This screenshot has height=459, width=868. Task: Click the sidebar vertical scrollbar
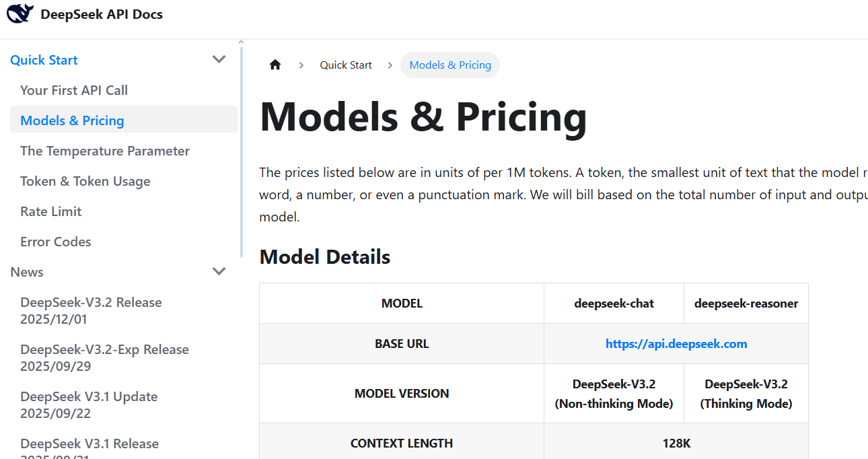(241, 148)
